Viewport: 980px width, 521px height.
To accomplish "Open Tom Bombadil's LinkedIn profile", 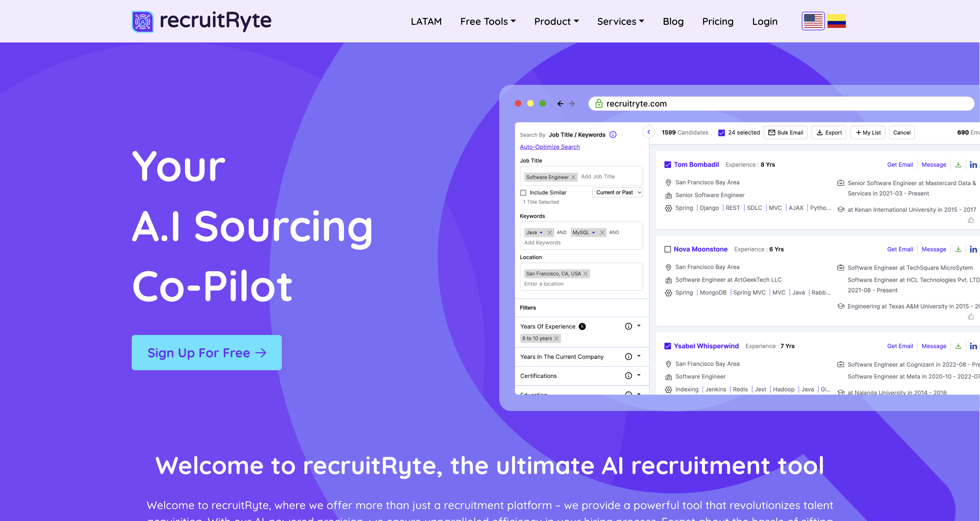I will [973, 165].
